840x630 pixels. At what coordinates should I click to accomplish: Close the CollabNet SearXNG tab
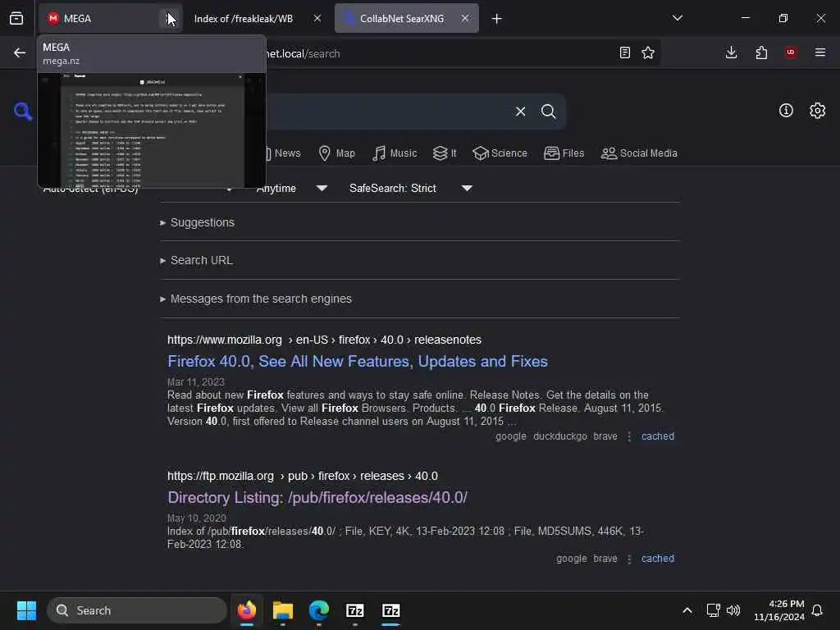click(x=465, y=18)
